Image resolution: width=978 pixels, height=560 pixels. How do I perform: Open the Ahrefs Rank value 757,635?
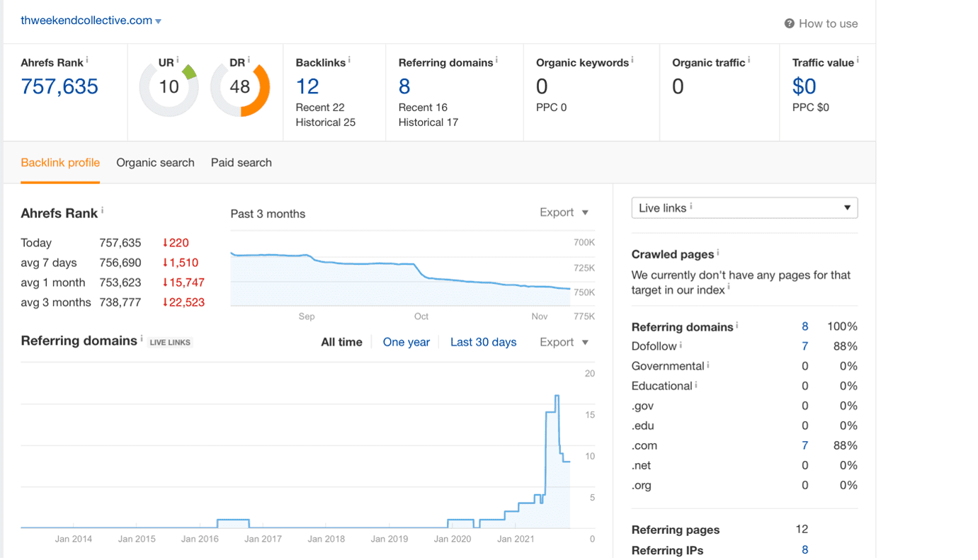click(x=59, y=86)
